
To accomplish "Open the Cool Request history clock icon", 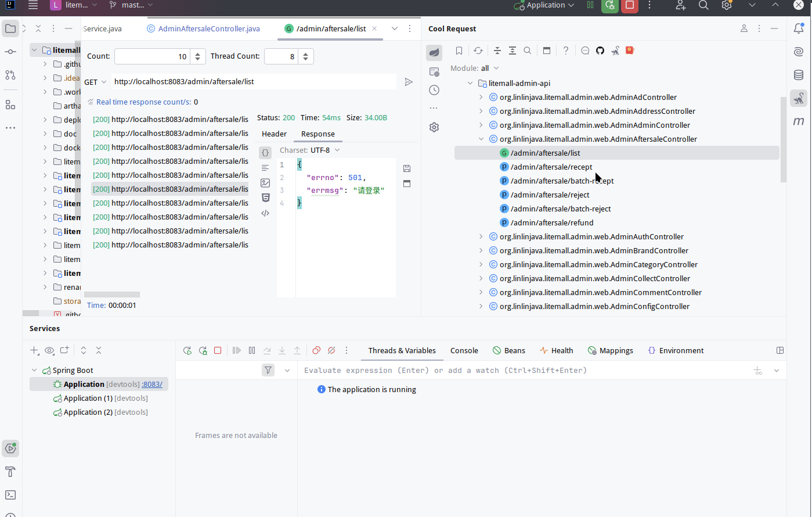I will coord(434,90).
